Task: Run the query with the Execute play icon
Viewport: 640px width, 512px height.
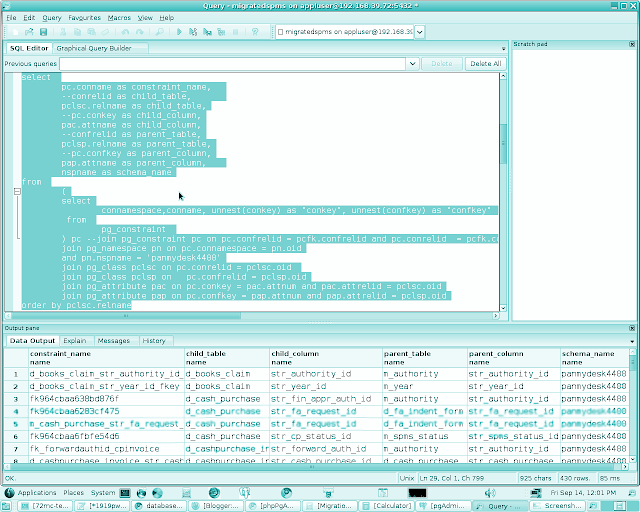Action: coord(179,32)
